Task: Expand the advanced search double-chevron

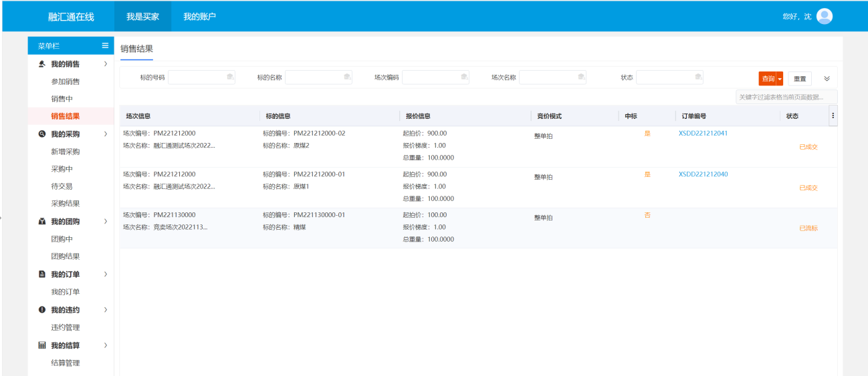Action: [827, 78]
